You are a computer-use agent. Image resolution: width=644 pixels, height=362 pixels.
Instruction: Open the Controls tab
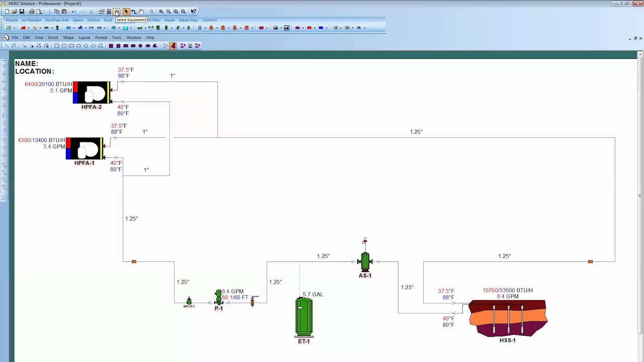pyautogui.click(x=209, y=20)
